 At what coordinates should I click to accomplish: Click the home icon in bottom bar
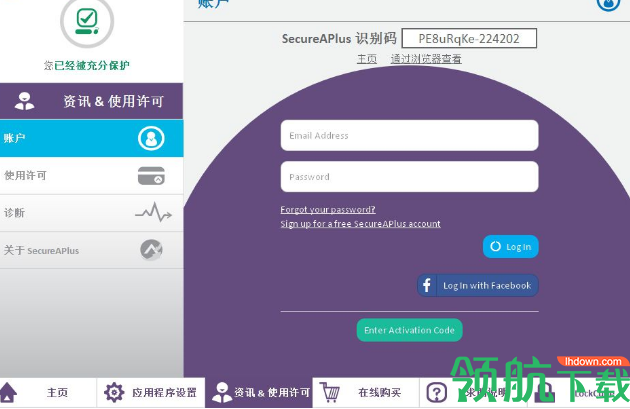(x=8, y=392)
